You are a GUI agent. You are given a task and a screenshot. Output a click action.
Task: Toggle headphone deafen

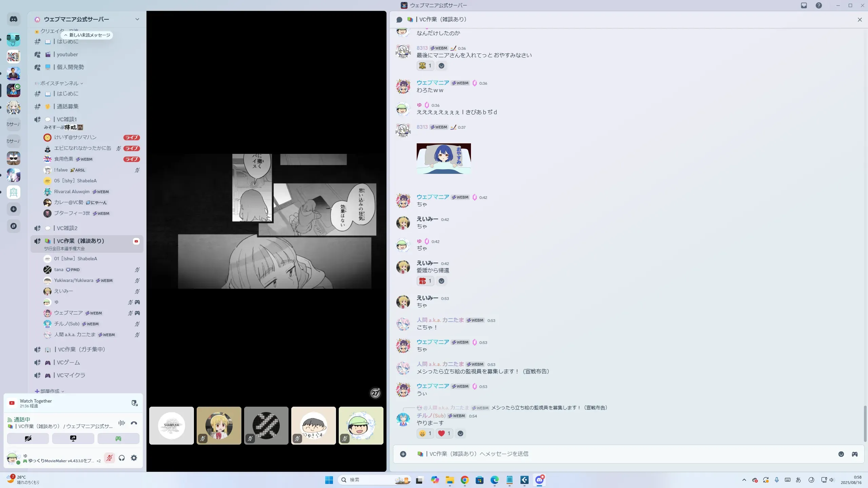point(122,458)
